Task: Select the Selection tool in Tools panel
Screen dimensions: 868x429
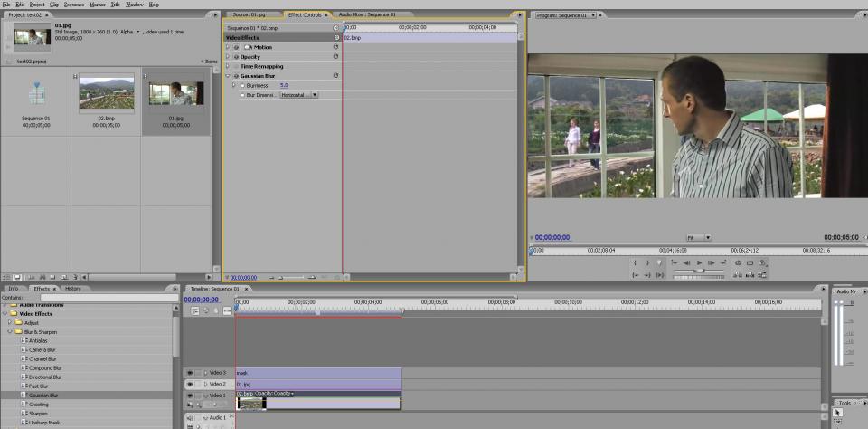Action: pyautogui.click(x=838, y=413)
